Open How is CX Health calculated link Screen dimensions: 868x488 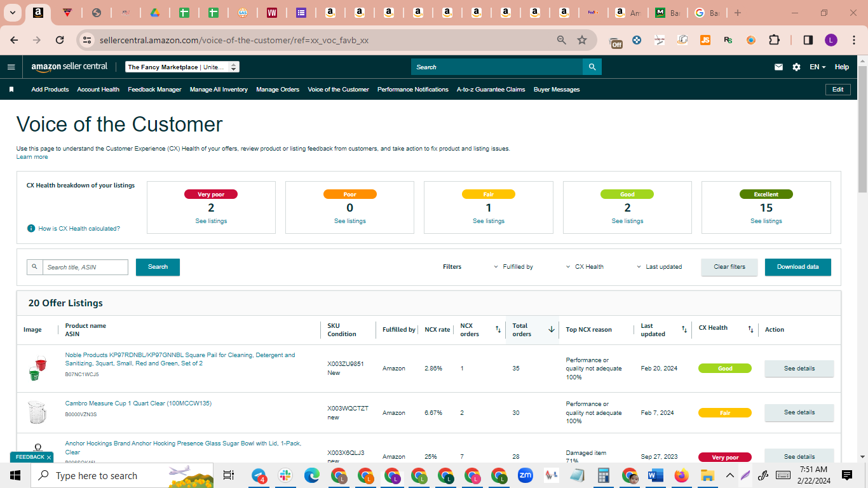point(79,228)
